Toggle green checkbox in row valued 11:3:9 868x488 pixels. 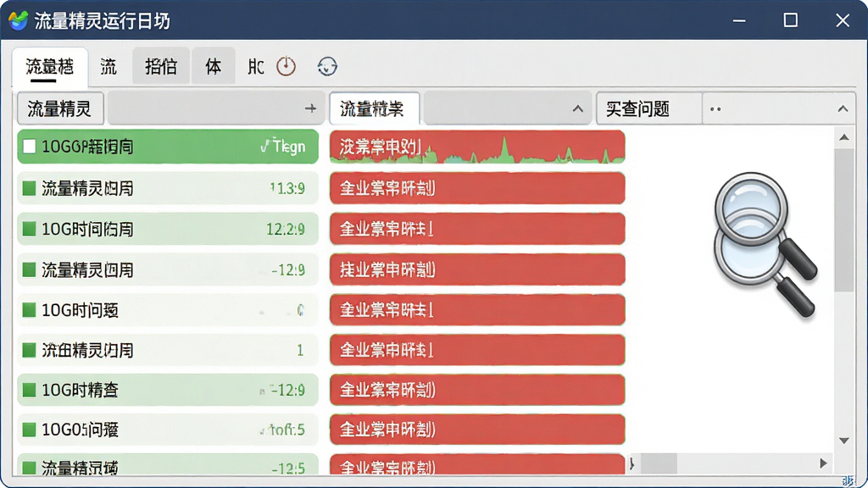pyautogui.click(x=29, y=188)
